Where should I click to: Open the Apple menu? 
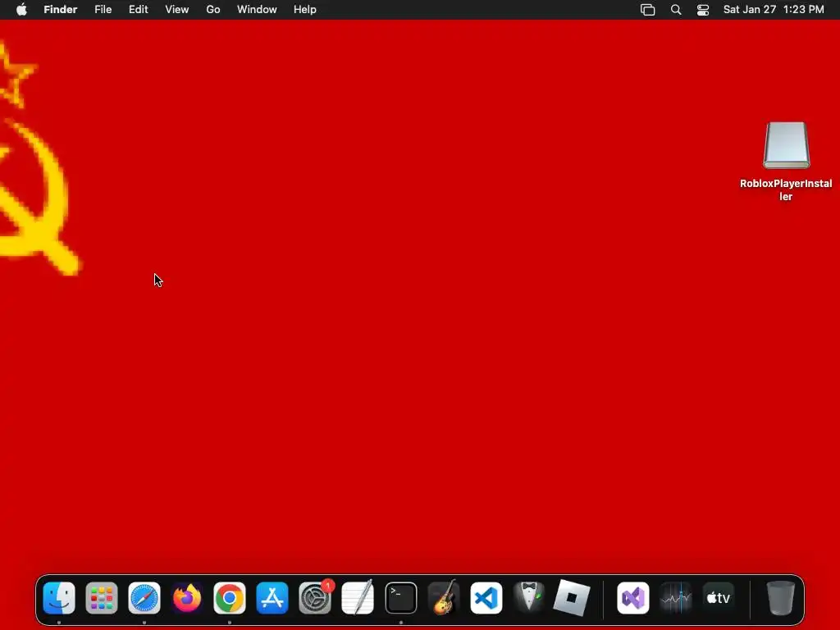tap(21, 10)
